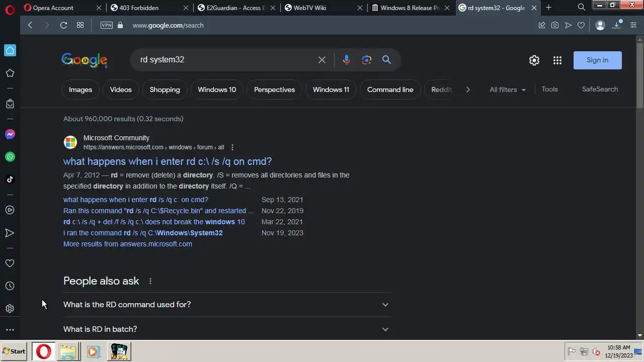
Task: Expand 'What is the RD command used for?'
Action: click(227, 305)
